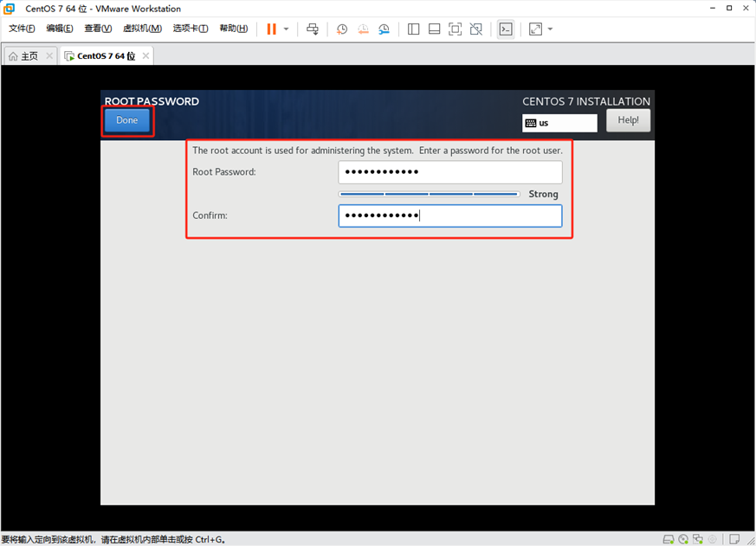The image size is (756, 546).
Task: Toggle the thumbnail bar view icon
Action: pos(434,29)
